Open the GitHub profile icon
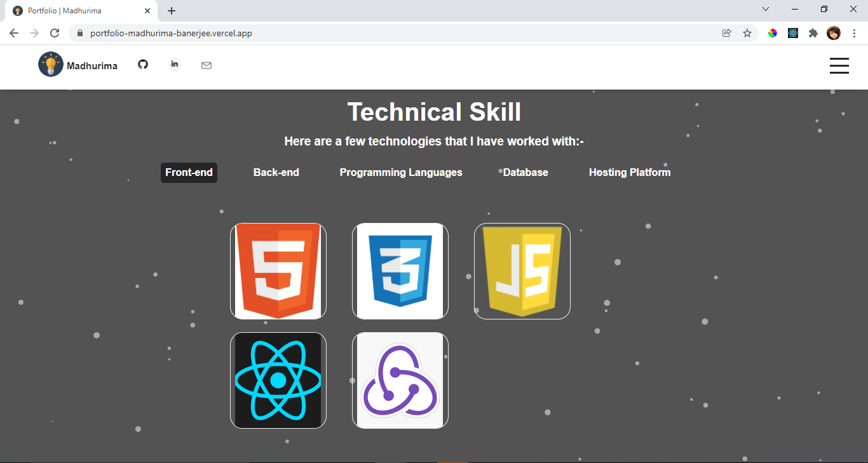Image resolution: width=868 pixels, height=463 pixels. click(143, 64)
